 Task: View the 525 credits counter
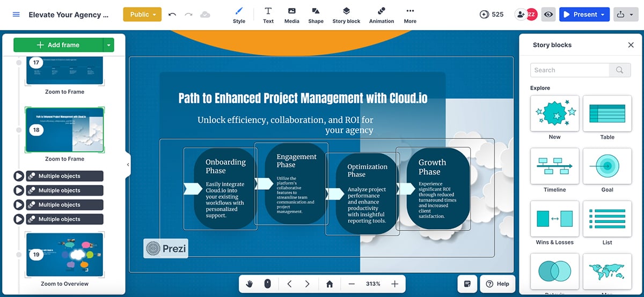[492, 14]
